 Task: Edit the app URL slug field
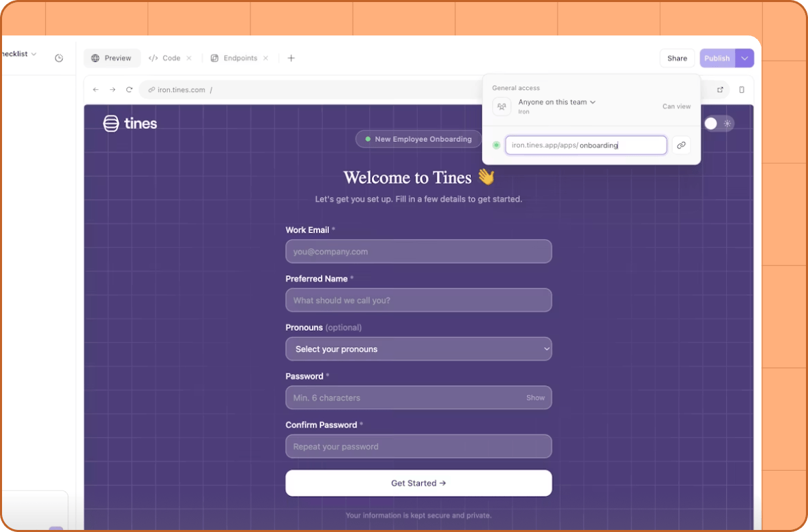click(586, 145)
